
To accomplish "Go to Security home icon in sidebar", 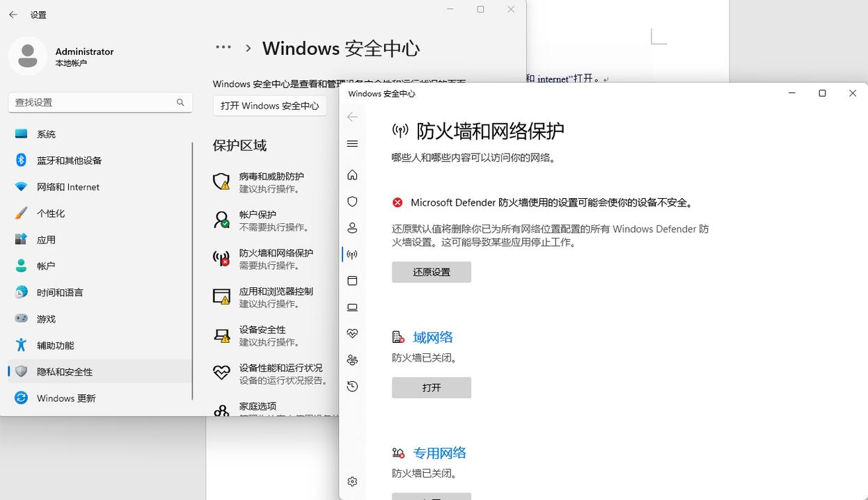I will [x=352, y=175].
